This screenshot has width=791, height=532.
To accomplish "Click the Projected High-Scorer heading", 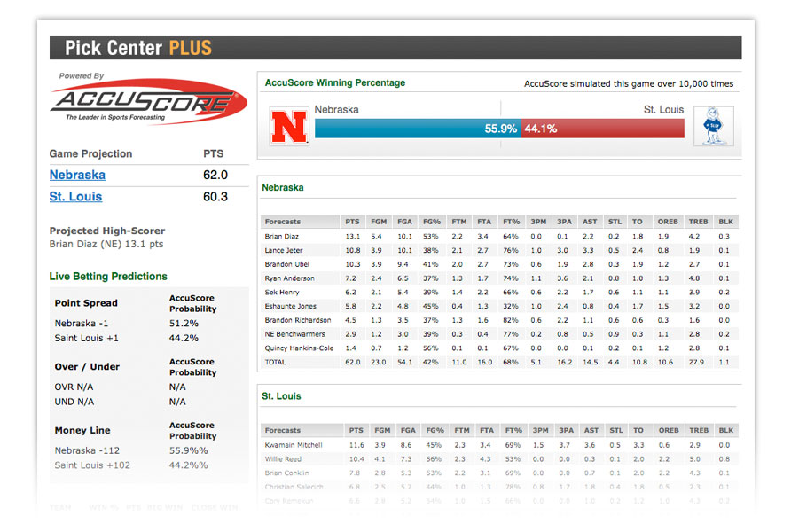I will pos(107,231).
